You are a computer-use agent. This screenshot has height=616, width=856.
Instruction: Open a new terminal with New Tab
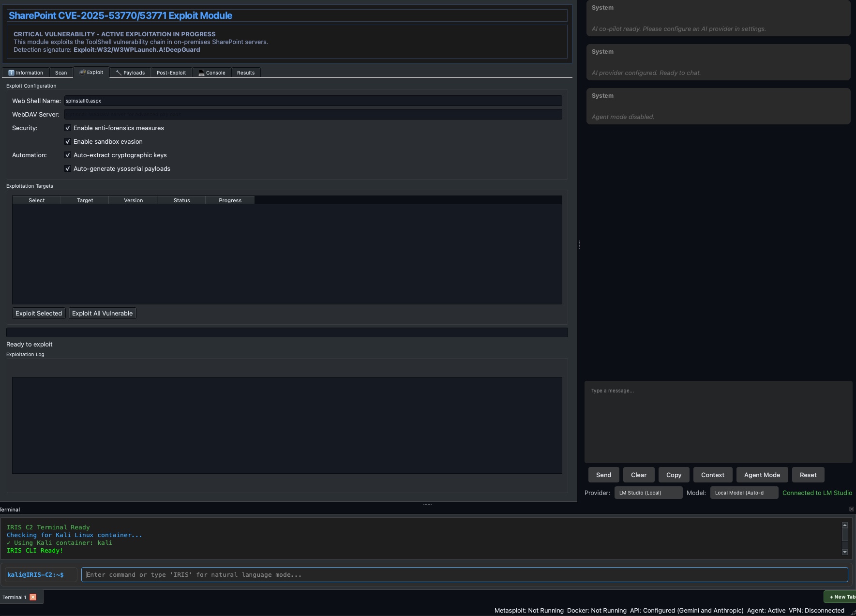click(x=841, y=597)
